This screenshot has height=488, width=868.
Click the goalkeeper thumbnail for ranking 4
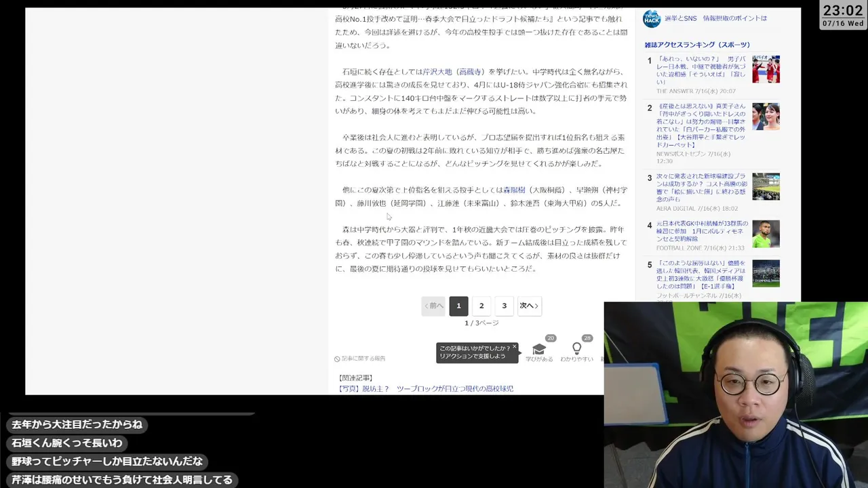[766, 234]
